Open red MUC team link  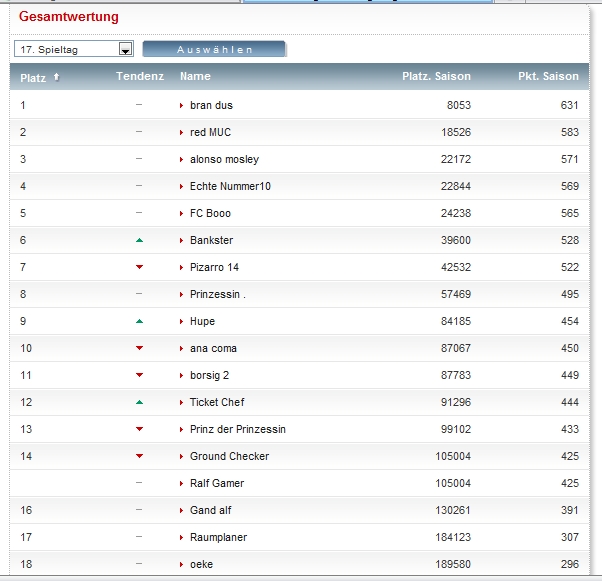(210, 132)
